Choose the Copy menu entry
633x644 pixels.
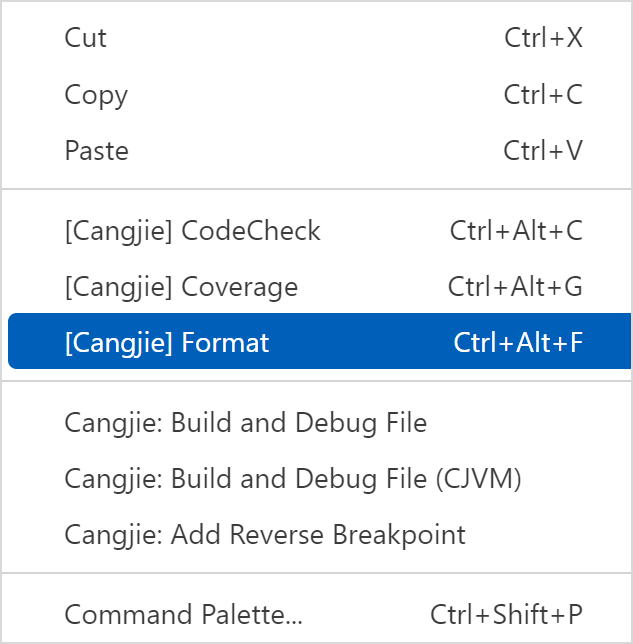click(x=96, y=95)
